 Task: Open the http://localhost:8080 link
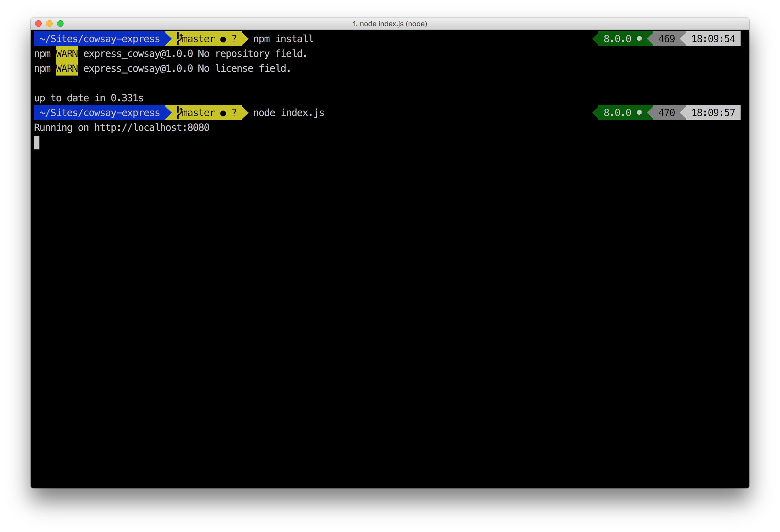152,128
